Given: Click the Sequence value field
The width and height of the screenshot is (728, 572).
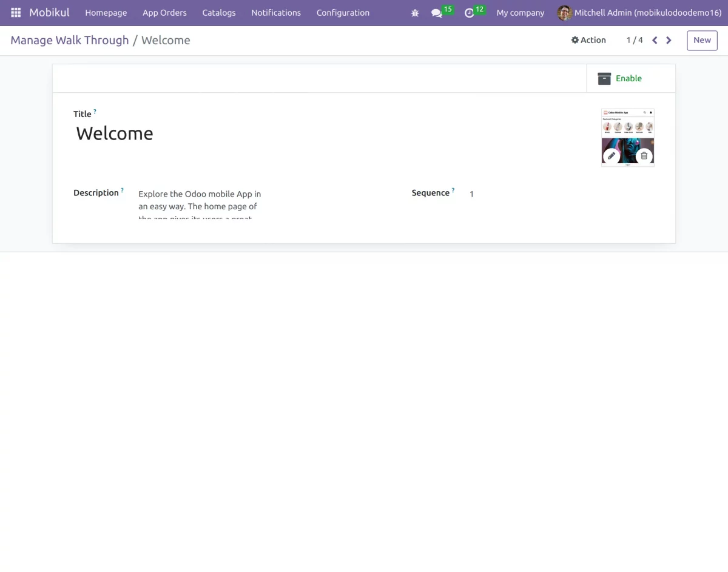Looking at the screenshot, I should pos(471,193).
